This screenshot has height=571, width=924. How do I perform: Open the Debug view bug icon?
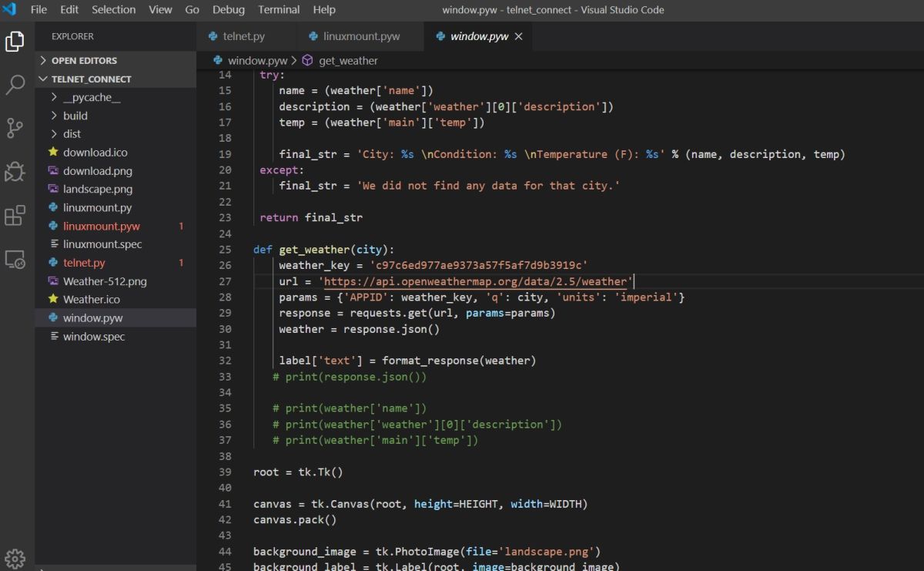point(15,172)
